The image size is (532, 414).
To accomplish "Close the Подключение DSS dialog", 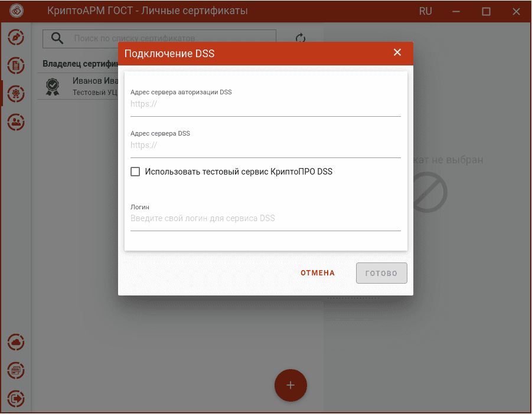I will [x=397, y=52].
